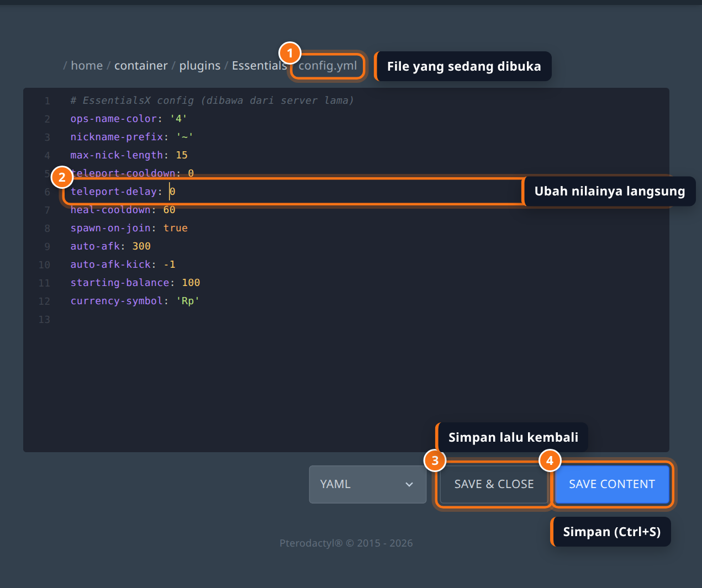Go to the container breadcrumb folder
The height and width of the screenshot is (588, 702).
141,66
